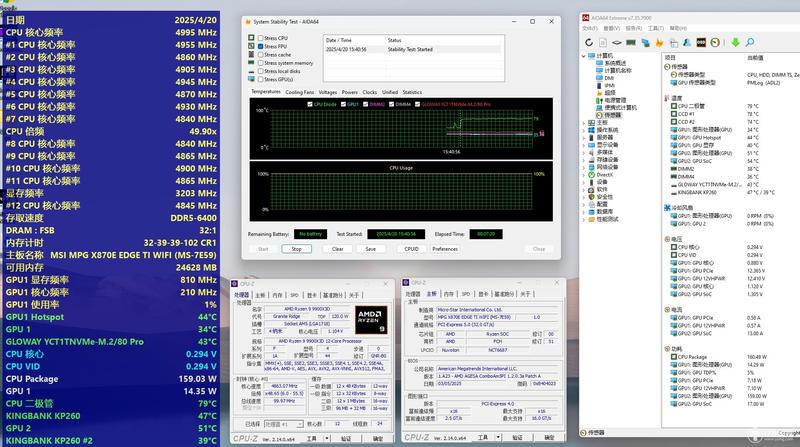
Task: Enable the Stress CPU checkbox
Action: tap(261, 38)
